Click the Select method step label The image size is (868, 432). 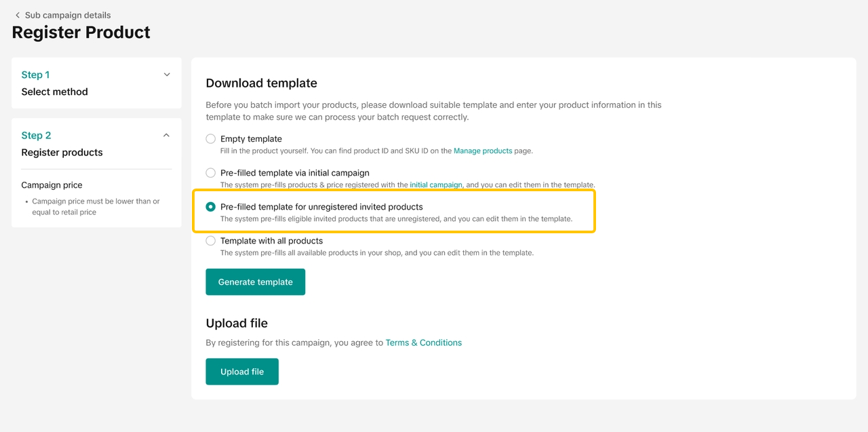pyautogui.click(x=54, y=92)
